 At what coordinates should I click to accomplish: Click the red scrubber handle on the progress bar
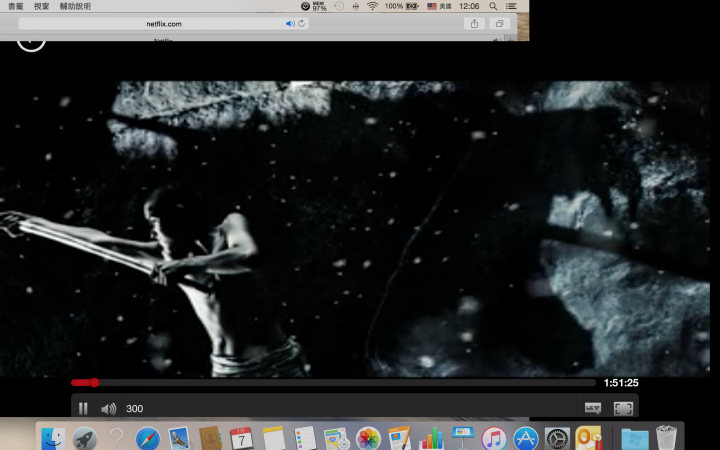point(94,382)
